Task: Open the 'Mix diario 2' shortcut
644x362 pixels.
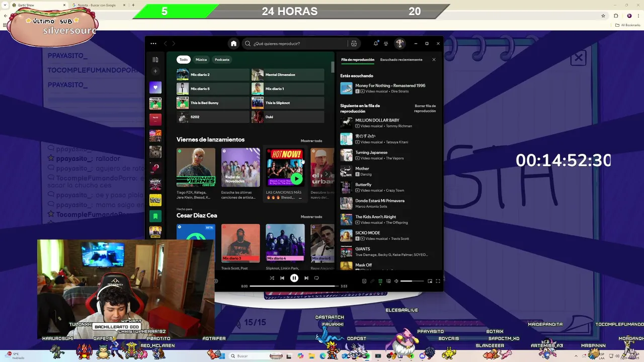Action: tap(213, 75)
